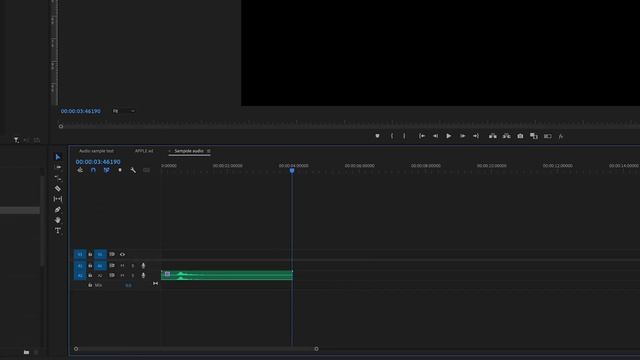Toggle A2 source patching button
The image size is (640, 360).
pyautogui.click(x=80, y=276)
